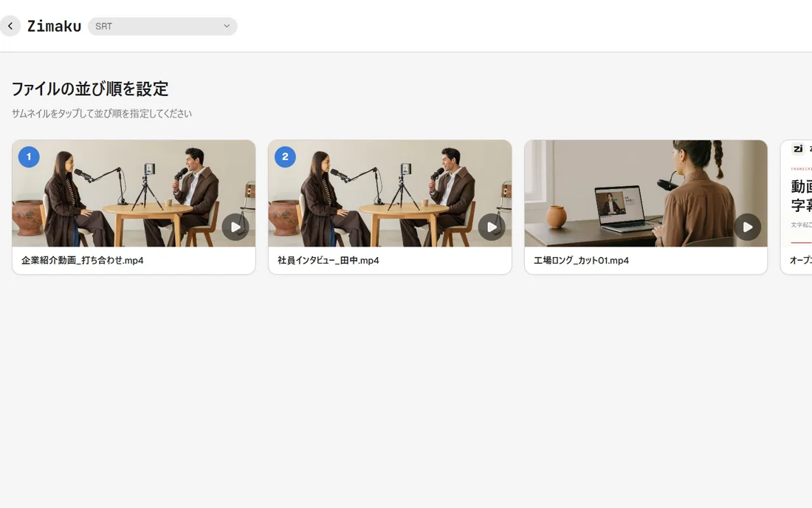The height and width of the screenshot is (508, 812).
Task: Click file name 工場ロング_カット01.mp4
Action: [x=581, y=261]
